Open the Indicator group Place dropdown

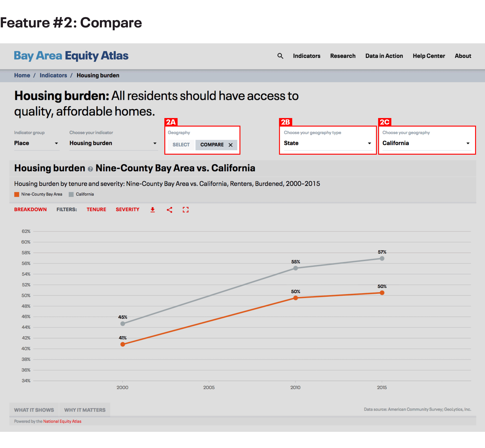point(36,143)
